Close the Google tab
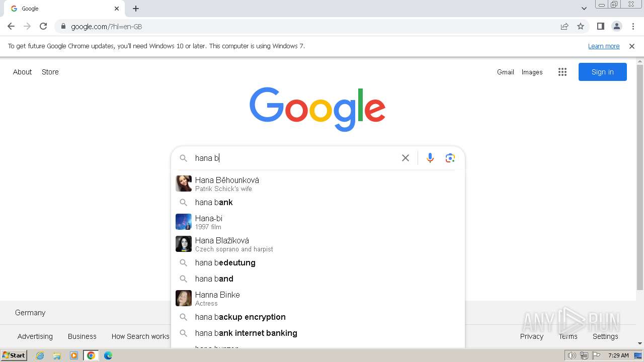The image size is (644, 362). (117, 9)
